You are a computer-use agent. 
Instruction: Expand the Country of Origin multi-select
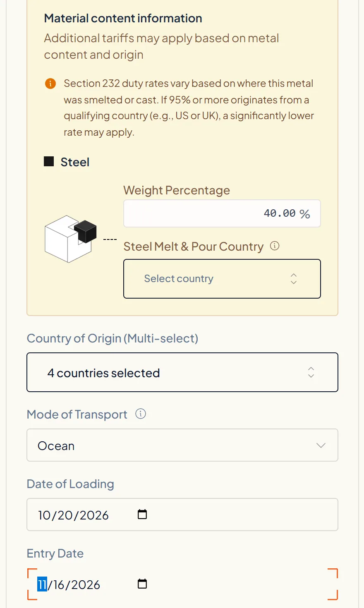(x=182, y=372)
